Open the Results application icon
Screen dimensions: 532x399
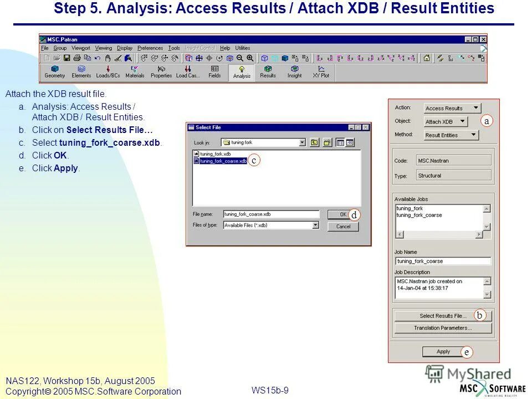(x=268, y=71)
